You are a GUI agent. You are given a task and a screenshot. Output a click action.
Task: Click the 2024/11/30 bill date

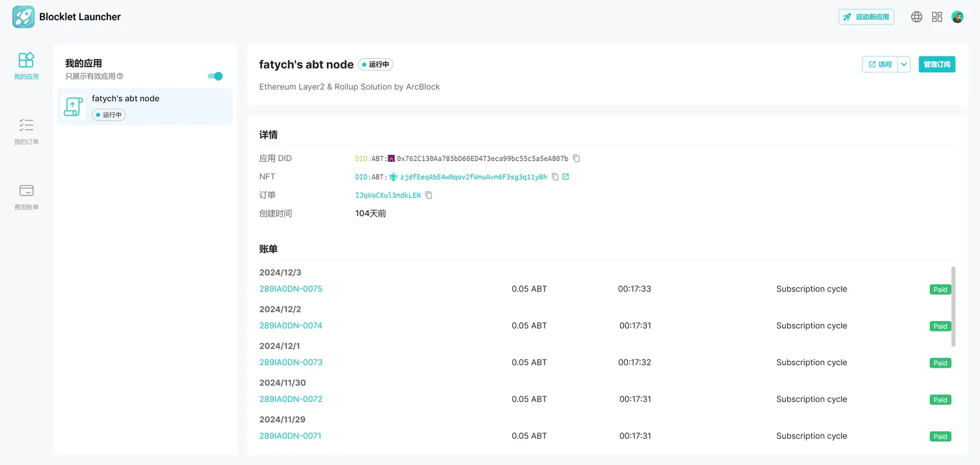click(x=282, y=383)
